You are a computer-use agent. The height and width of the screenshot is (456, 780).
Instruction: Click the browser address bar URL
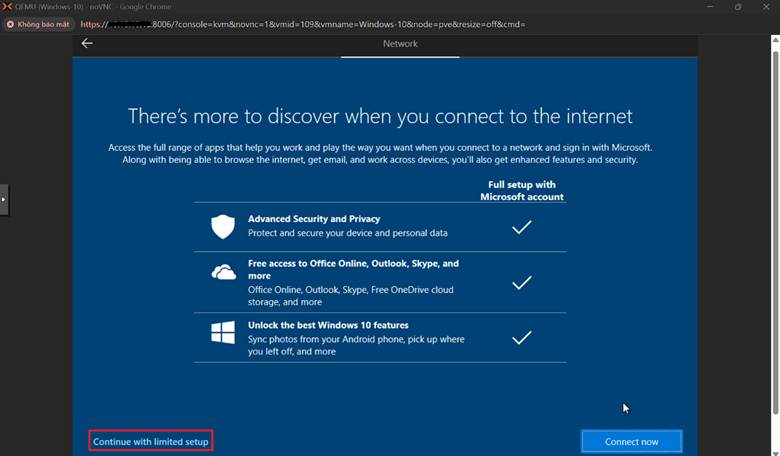pos(300,24)
